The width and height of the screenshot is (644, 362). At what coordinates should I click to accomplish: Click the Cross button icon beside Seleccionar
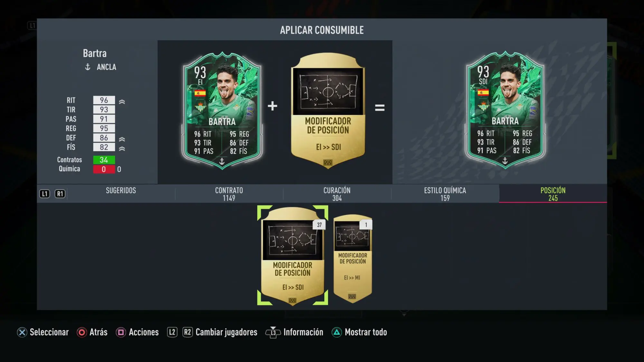(x=22, y=332)
